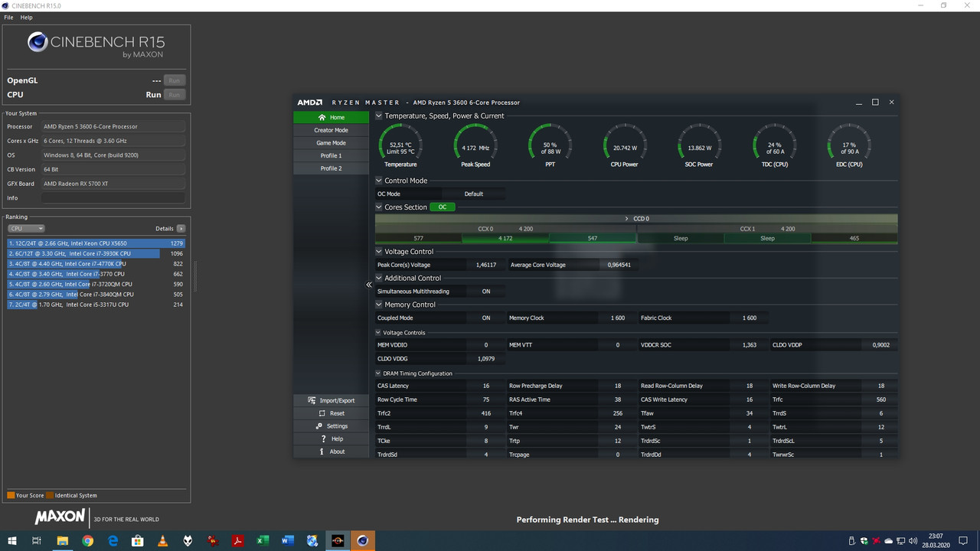
Task: Click the ranking Details arrow button
Action: [181, 229]
